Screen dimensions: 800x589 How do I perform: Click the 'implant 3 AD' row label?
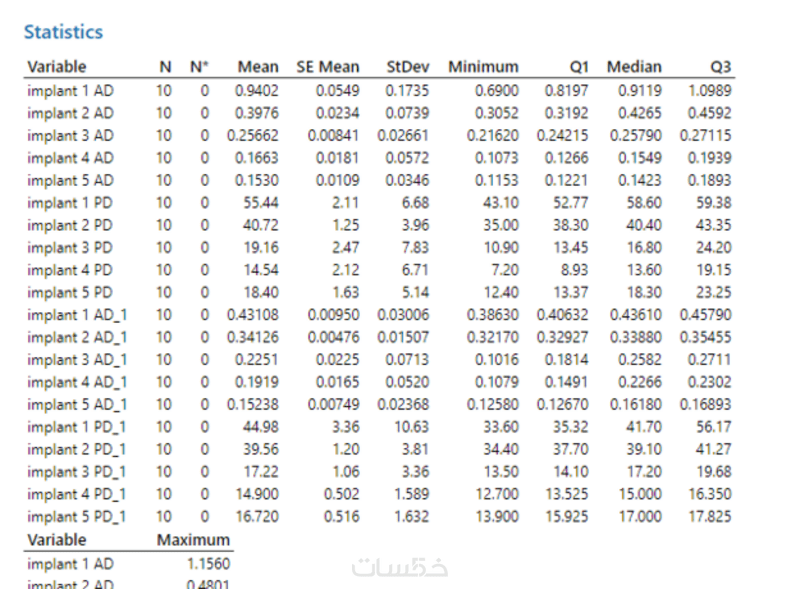(70, 136)
